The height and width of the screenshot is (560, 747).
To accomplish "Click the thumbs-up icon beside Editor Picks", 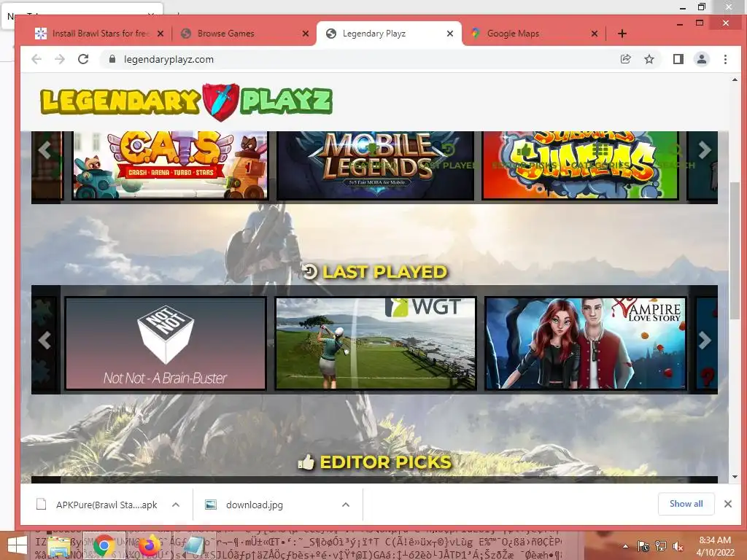I will click(306, 462).
